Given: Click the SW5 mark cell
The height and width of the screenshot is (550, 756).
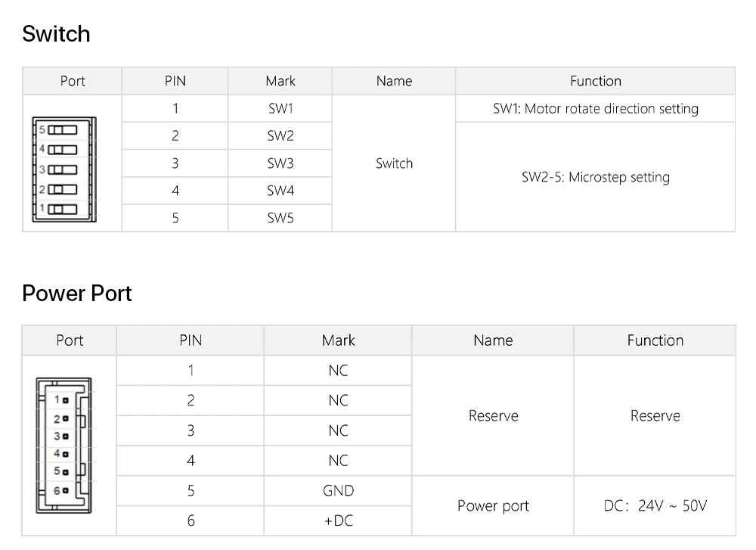Looking at the screenshot, I should pyautogui.click(x=280, y=218).
